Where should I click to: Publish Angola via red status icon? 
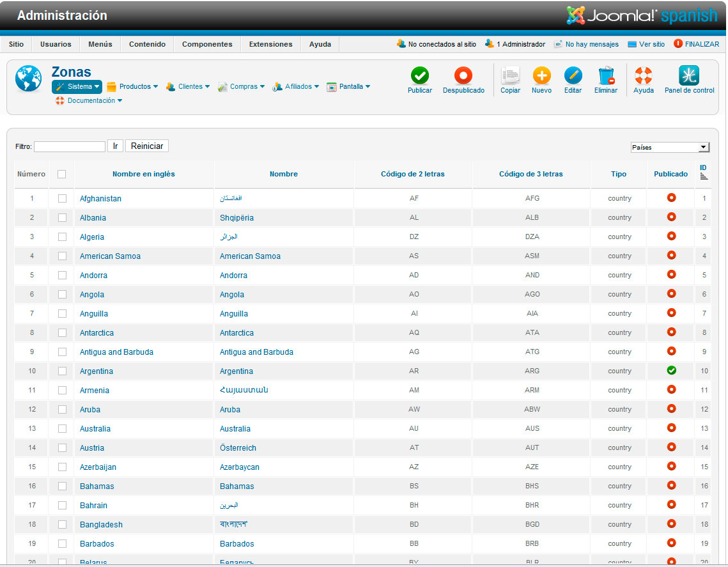pyautogui.click(x=671, y=294)
